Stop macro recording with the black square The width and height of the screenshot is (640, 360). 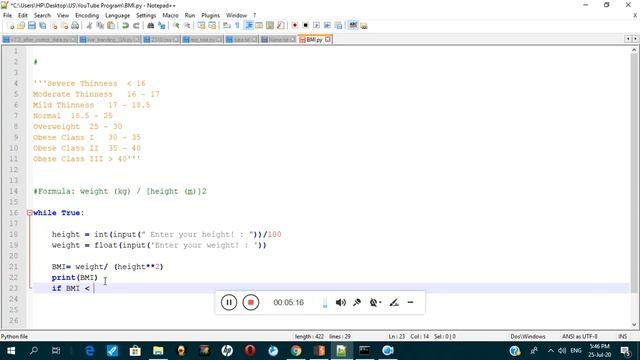[x=305, y=26]
